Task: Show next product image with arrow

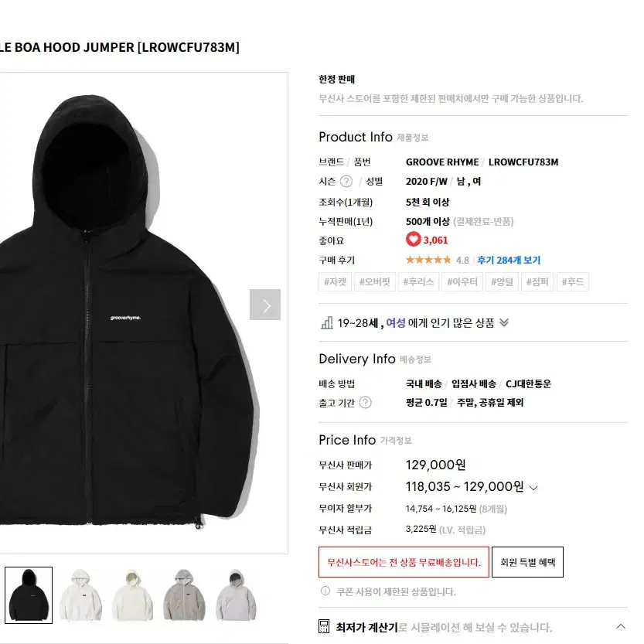Action: point(265,305)
